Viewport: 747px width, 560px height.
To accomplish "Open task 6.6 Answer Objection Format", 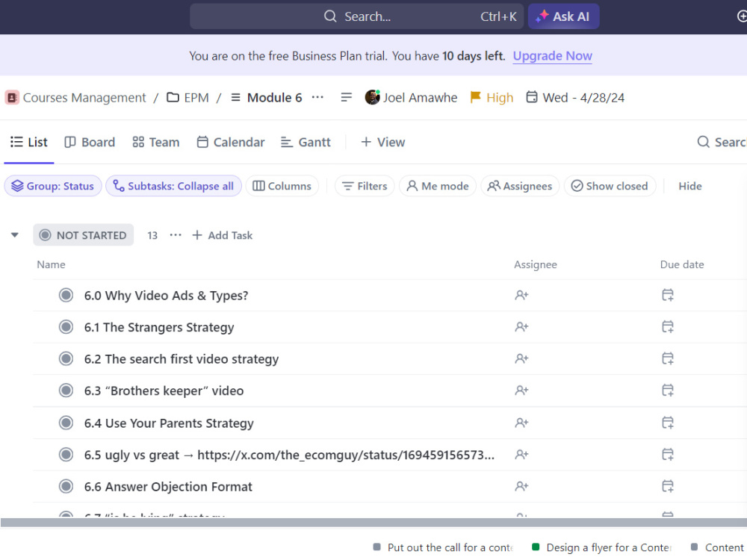I will coord(168,487).
